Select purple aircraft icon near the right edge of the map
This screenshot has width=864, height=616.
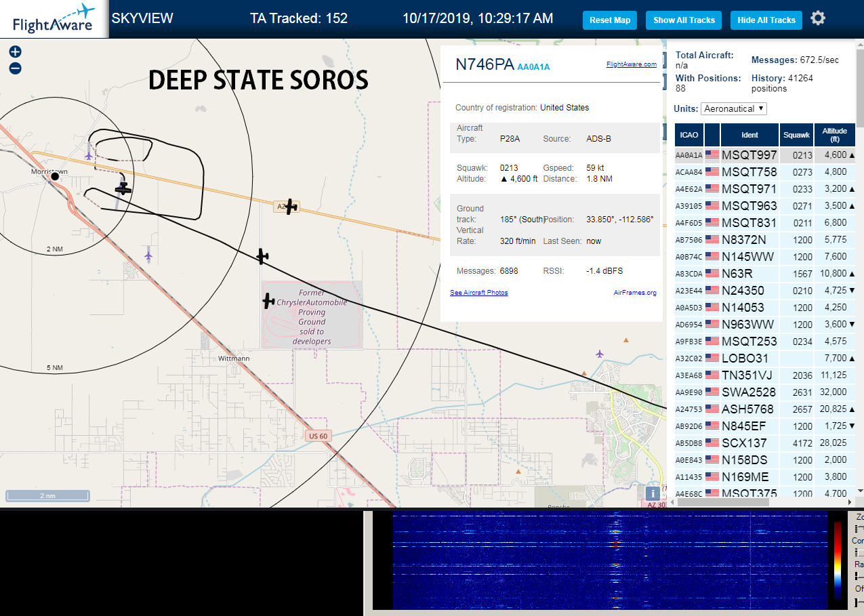[599, 354]
